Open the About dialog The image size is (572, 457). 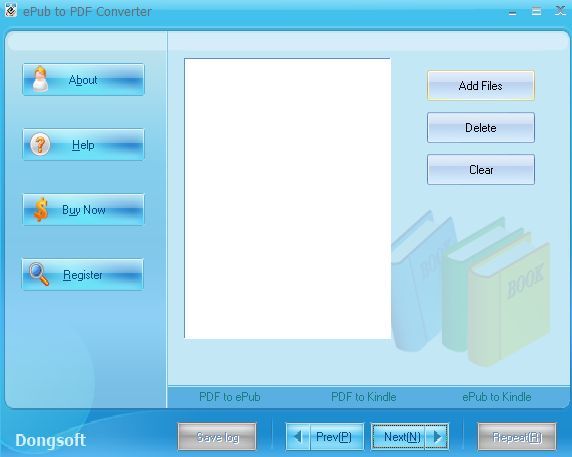click(x=84, y=80)
